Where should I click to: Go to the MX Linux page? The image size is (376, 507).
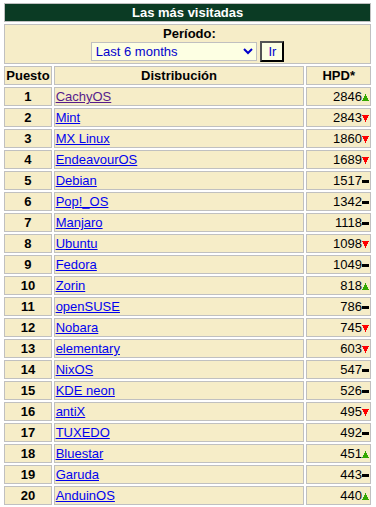coord(83,139)
